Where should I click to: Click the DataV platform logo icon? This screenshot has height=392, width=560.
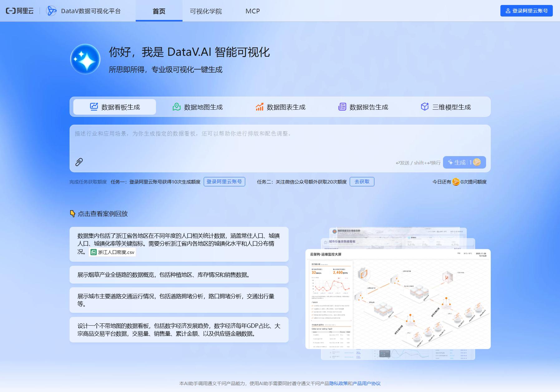point(51,11)
